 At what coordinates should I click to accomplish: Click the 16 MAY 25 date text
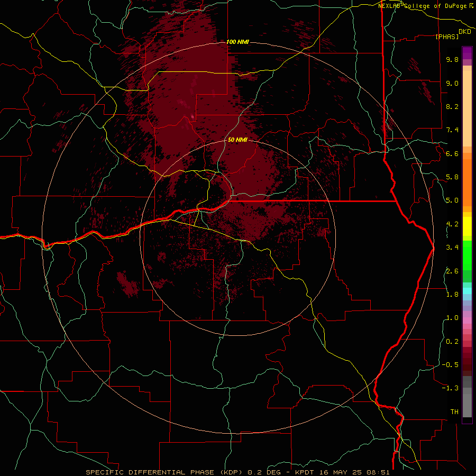[341, 472]
